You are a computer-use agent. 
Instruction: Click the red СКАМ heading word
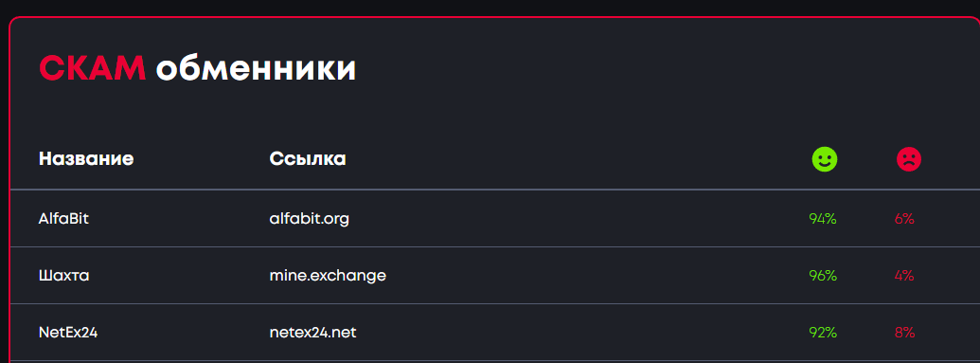[x=93, y=68]
